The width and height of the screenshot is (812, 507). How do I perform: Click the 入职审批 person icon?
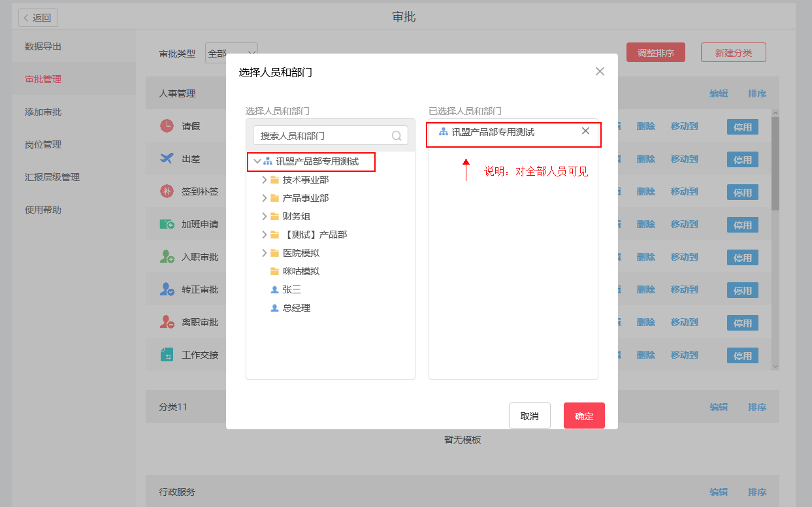pos(167,257)
